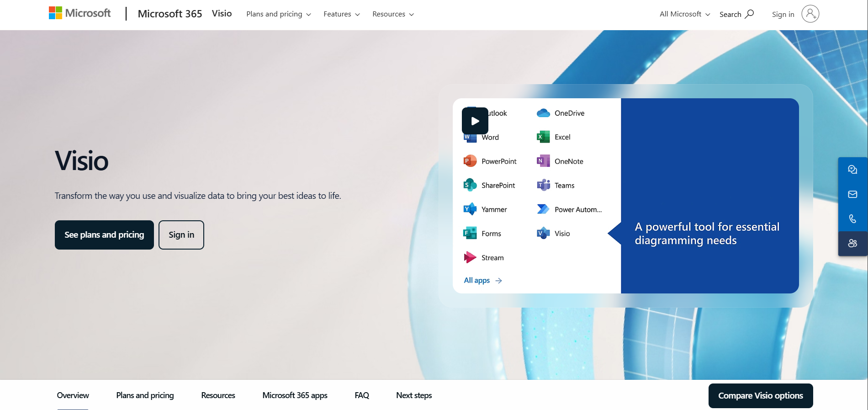Click the Excel label
Viewport: 868px width, 410px height.
point(562,137)
